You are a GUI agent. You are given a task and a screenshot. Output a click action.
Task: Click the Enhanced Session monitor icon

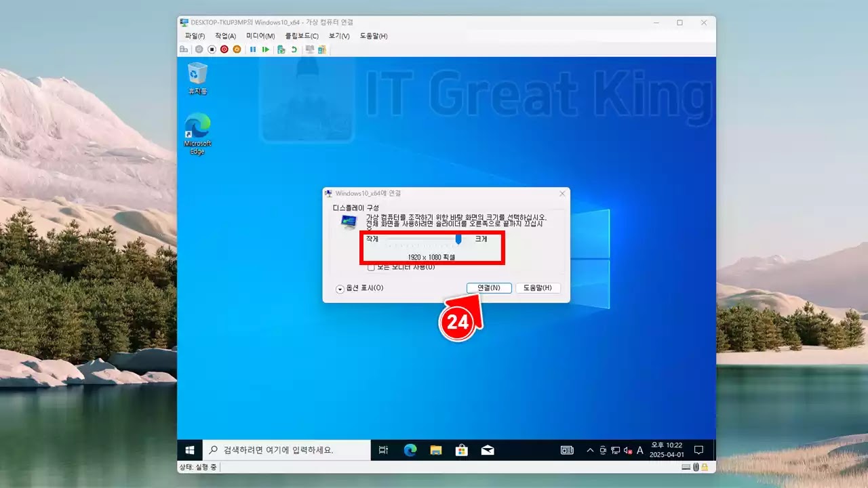point(310,49)
